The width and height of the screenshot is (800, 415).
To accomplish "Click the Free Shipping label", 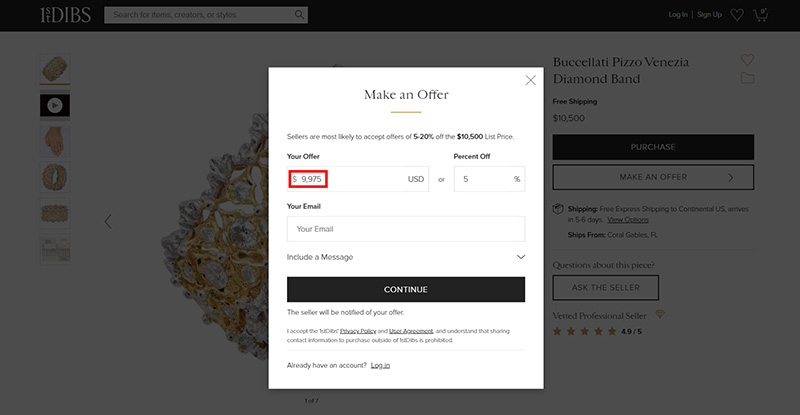I will point(574,102).
